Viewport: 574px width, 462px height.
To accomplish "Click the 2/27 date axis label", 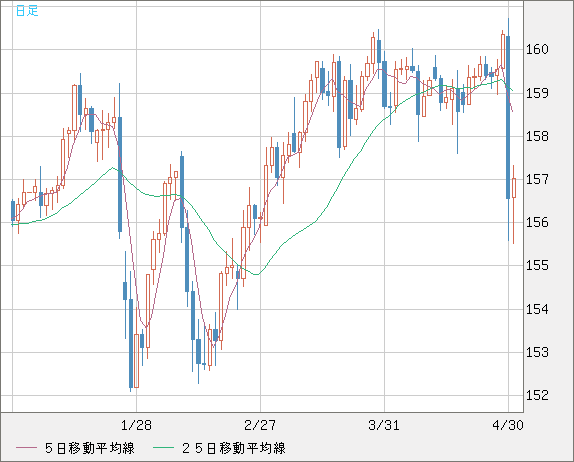I will point(260,425).
